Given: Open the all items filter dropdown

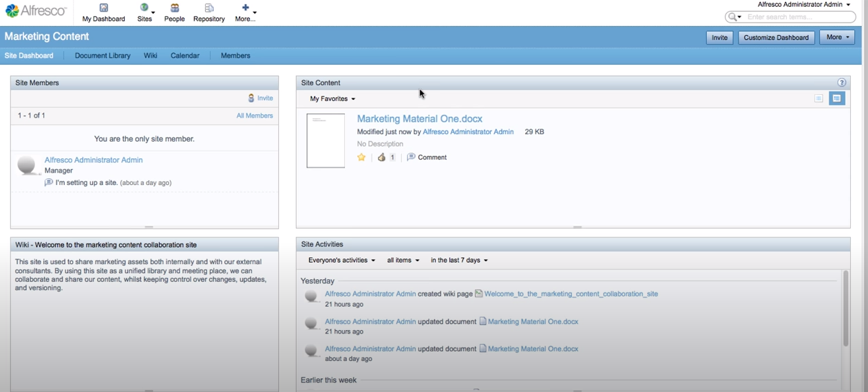Looking at the screenshot, I should (x=403, y=261).
